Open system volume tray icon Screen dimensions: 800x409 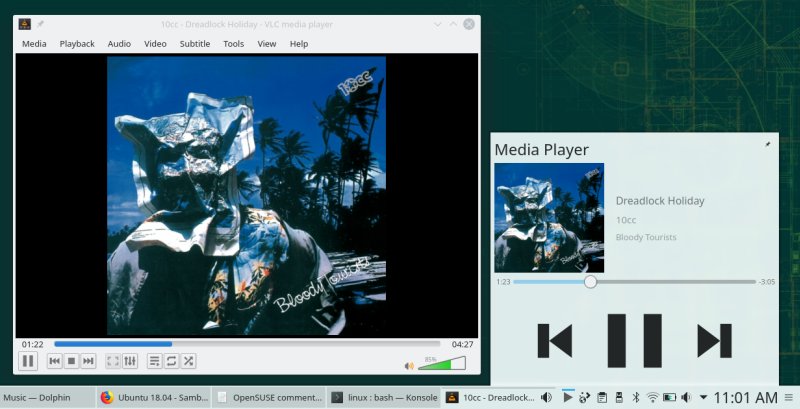click(x=686, y=397)
